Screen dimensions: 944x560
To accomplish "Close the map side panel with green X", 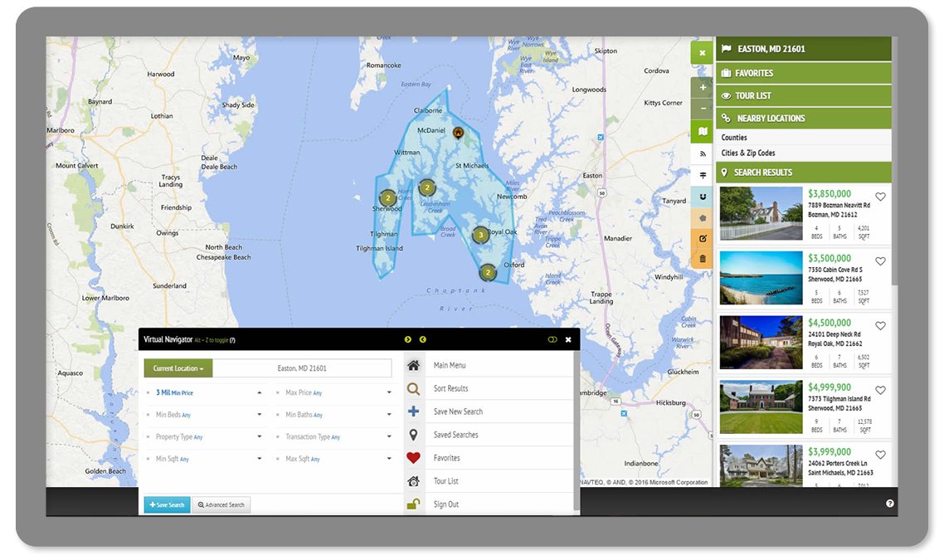I will 702,53.
